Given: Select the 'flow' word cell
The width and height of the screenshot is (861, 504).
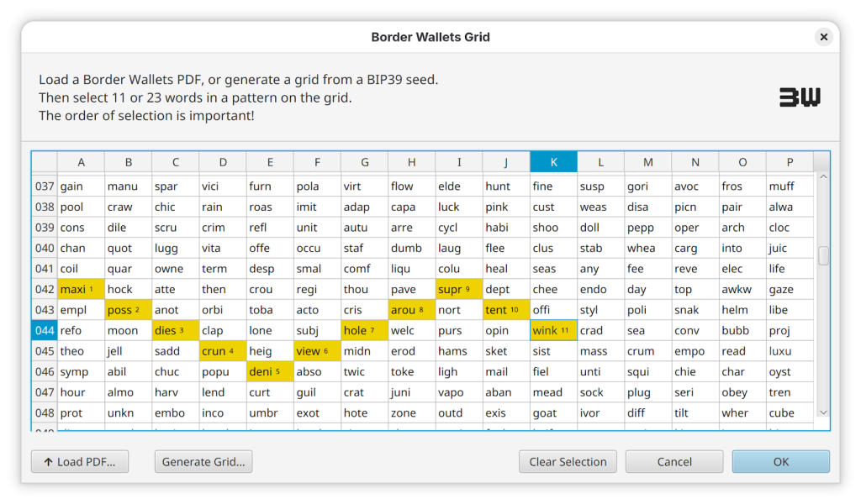Looking at the screenshot, I should click(411, 186).
